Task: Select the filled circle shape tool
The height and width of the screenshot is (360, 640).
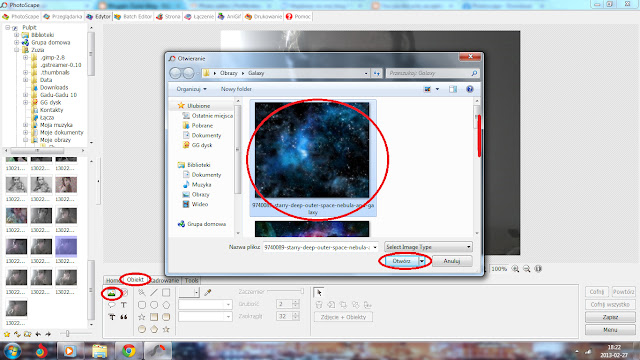Action: pyautogui.click(x=142, y=329)
